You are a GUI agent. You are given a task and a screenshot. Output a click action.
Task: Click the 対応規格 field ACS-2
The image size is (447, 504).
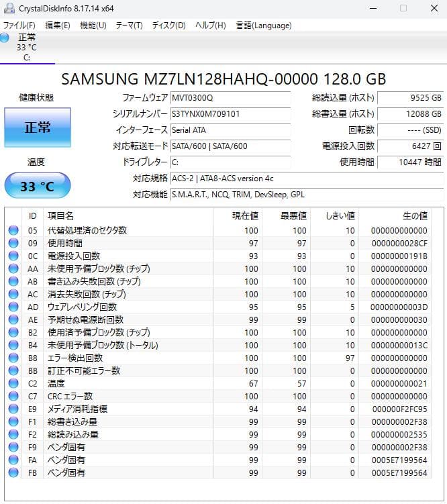pos(307,179)
